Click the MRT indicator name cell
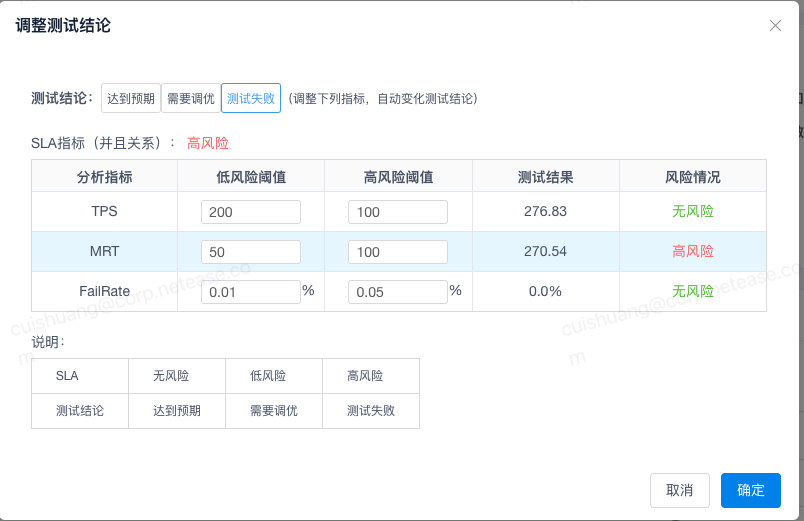Viewport: 804px width, 521px height. [105, 251]
